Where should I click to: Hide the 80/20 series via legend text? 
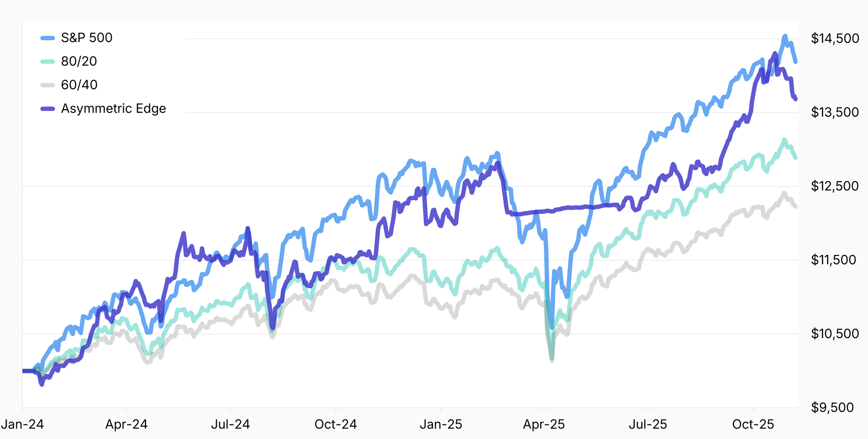click(x=79, y=61)
